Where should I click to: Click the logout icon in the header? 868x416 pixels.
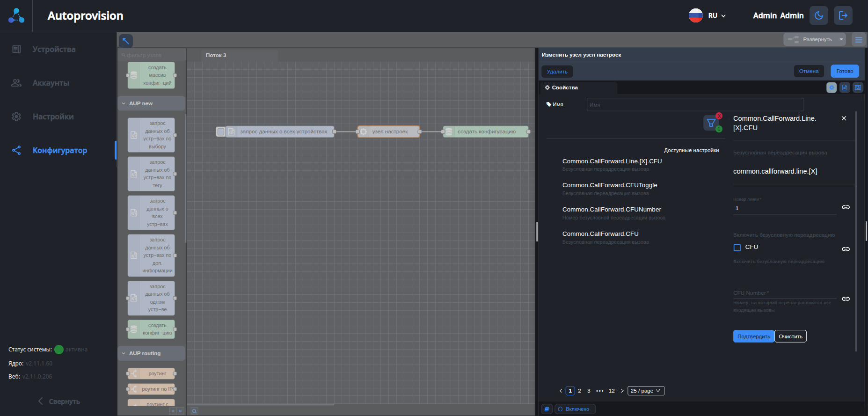[x=843, y=15]
